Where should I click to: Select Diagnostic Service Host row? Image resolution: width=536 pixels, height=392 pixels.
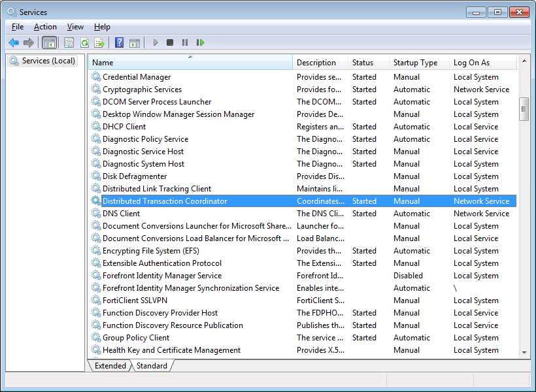303,152
